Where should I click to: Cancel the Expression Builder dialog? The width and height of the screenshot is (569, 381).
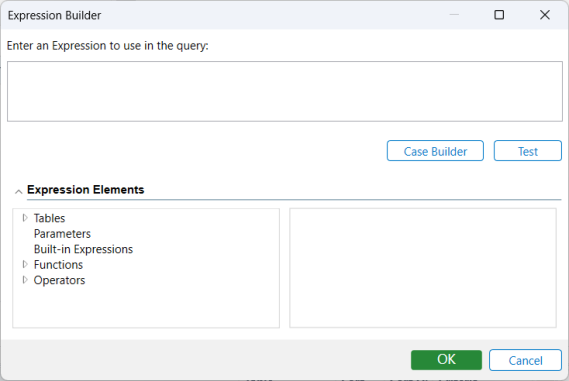point(525,360)
